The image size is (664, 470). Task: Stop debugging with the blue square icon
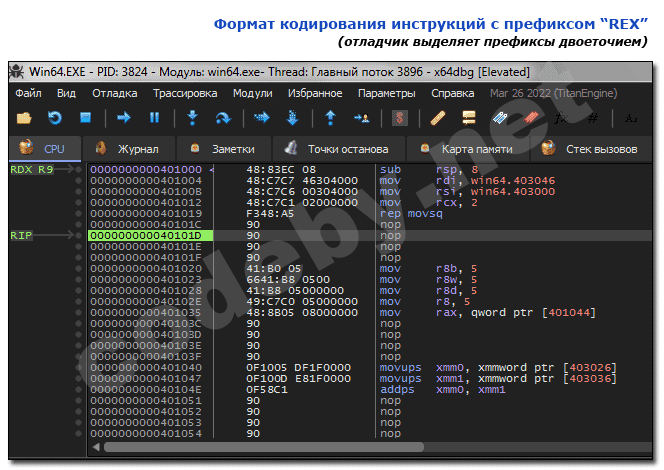(x=86, y=117)
